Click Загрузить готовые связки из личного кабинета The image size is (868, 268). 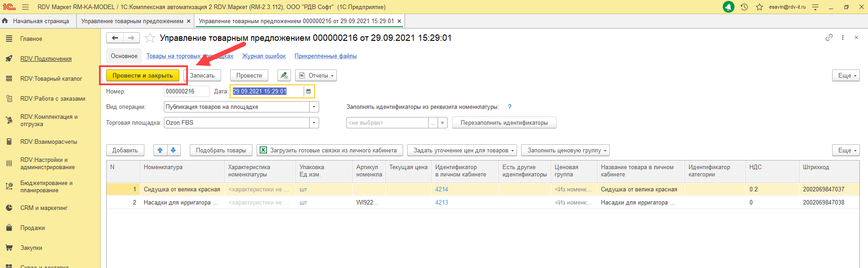tap(330, 151)
